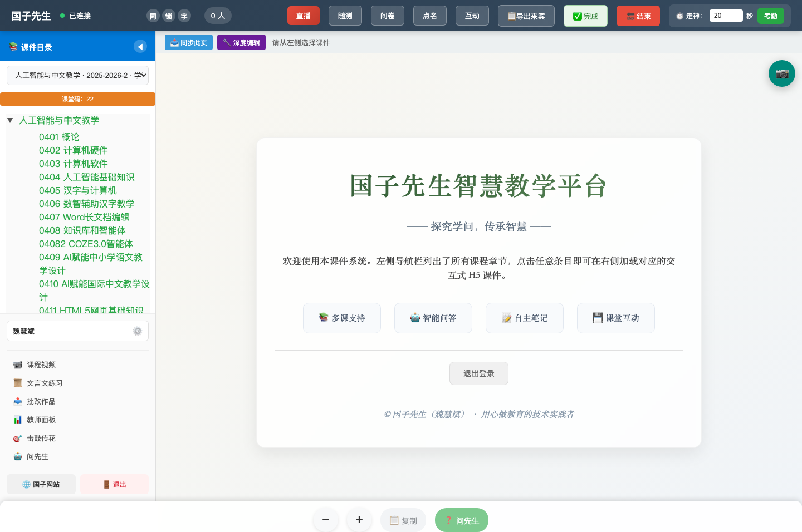Open the course selector dropdown
This screenshot has width=802, height=532.
tap(77, 75)
